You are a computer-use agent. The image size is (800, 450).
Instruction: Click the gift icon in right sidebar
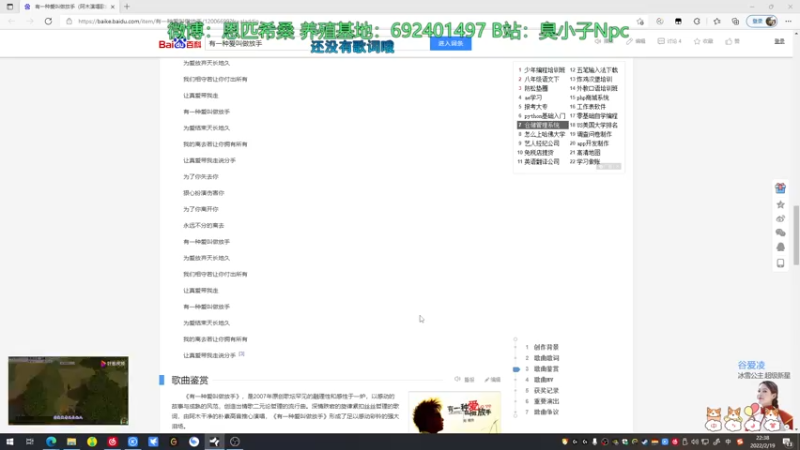(780, 188)
